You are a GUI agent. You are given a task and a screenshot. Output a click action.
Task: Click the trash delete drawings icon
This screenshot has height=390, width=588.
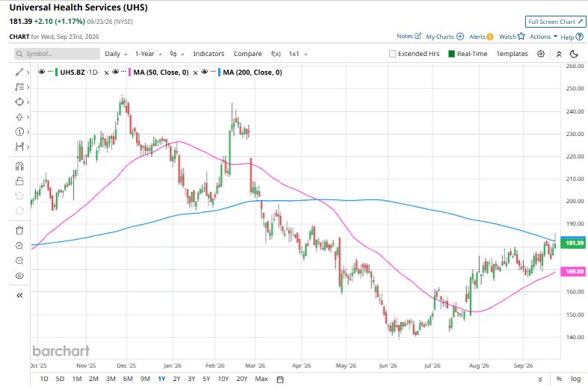point(19,230)
